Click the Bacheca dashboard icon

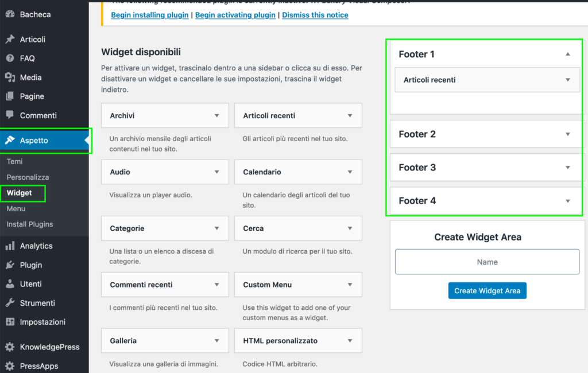point(10,14)
